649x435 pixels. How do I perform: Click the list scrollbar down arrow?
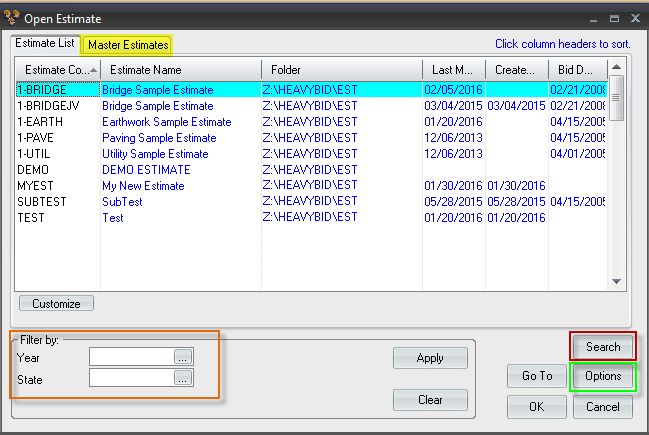(x=616, y=283)
